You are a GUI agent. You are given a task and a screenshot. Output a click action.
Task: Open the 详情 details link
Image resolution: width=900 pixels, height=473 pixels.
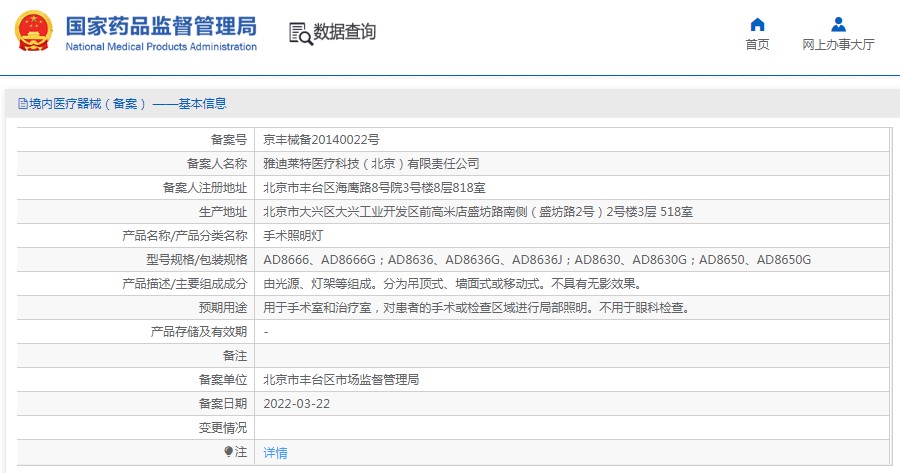coord(276,452)
